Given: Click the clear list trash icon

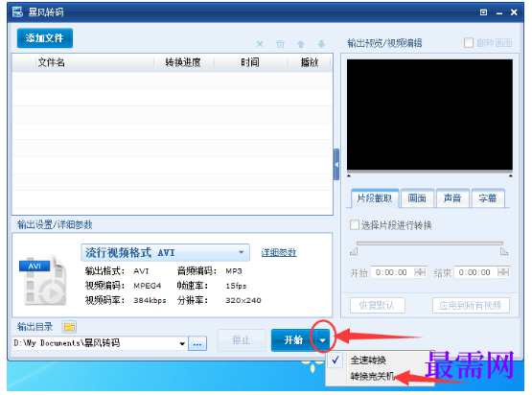Looking at the screenshot, I should coord(280,44).
